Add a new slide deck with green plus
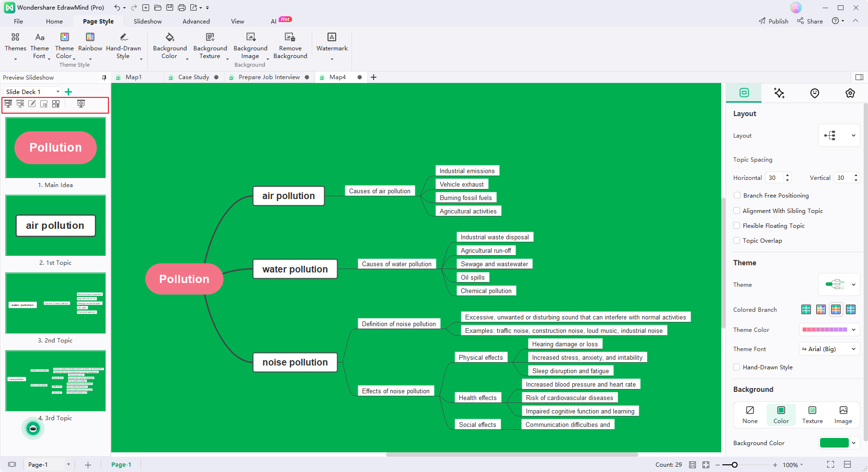The image size is (868, 472). point(69,92)
